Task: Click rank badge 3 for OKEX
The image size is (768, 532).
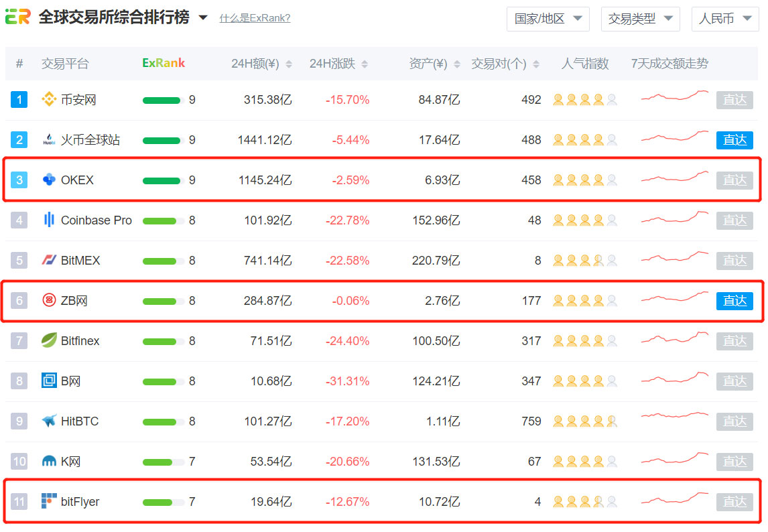Action: pyautogui.click(x=19, y=180)
